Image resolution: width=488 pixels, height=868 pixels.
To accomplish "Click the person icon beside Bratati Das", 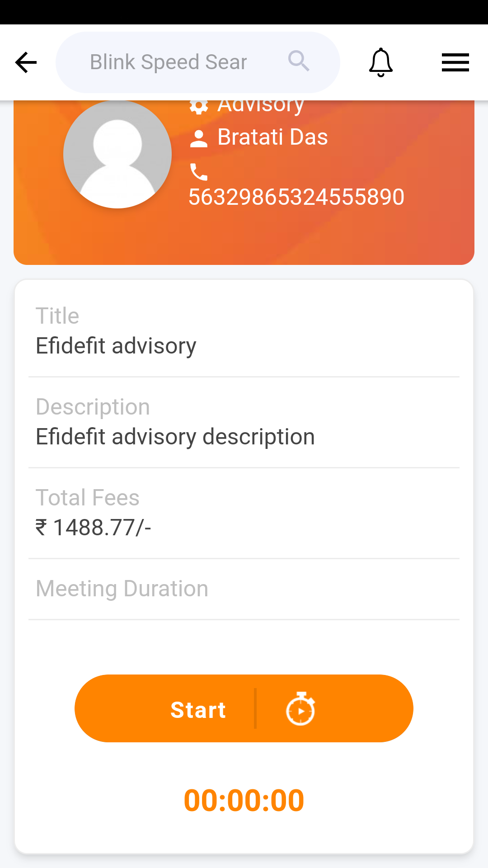I will click(198, 138).
